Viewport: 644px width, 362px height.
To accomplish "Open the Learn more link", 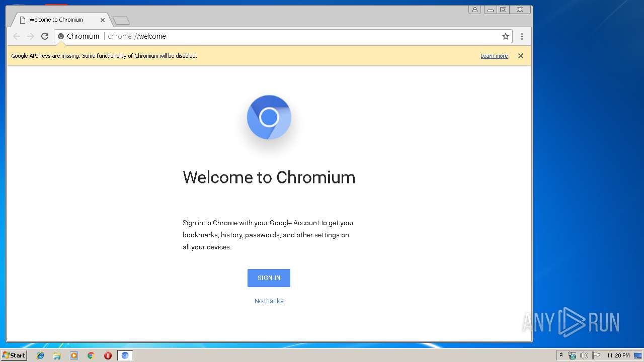I will point(494,56).
